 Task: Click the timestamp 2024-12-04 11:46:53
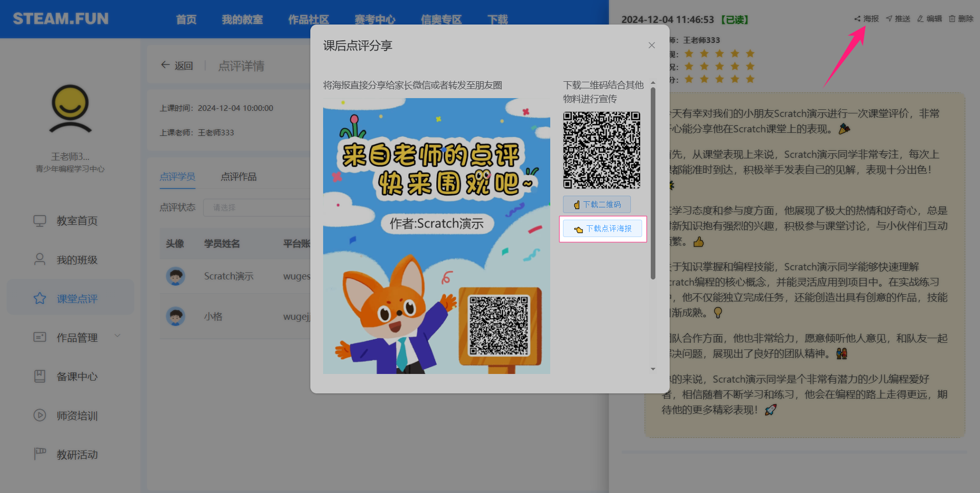[x=668, y=20]
